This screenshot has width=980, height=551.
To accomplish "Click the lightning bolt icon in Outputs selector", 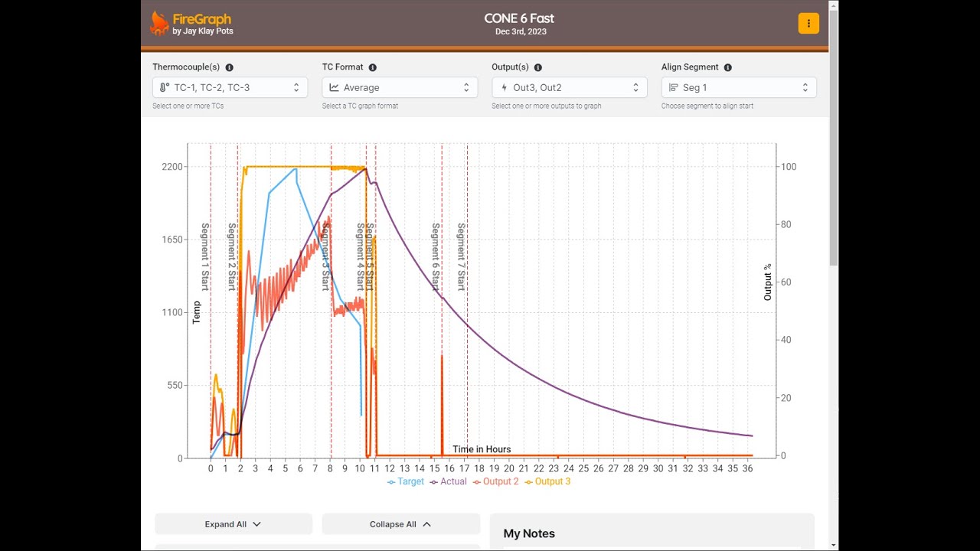I will coord(504,87).
